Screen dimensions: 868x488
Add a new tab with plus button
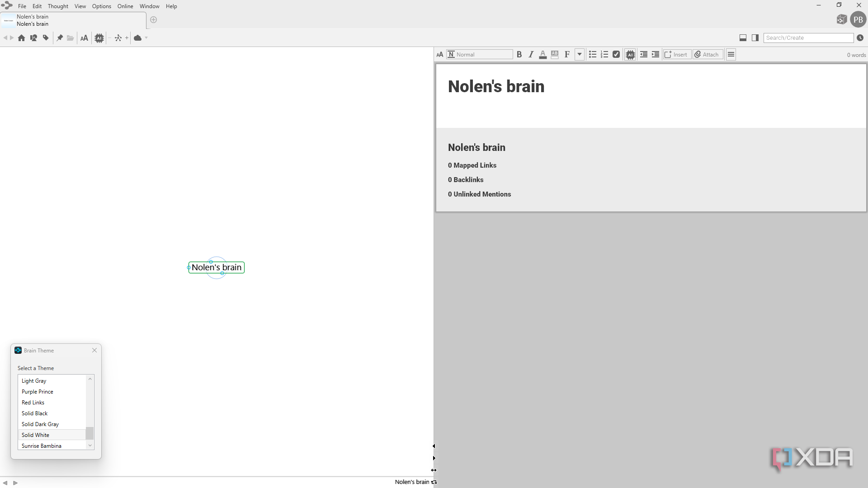154,20
